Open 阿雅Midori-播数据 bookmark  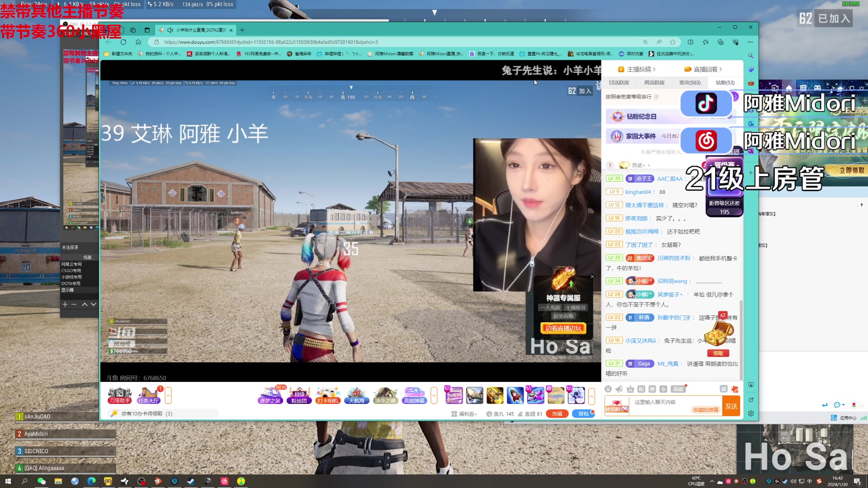[390, 54]
